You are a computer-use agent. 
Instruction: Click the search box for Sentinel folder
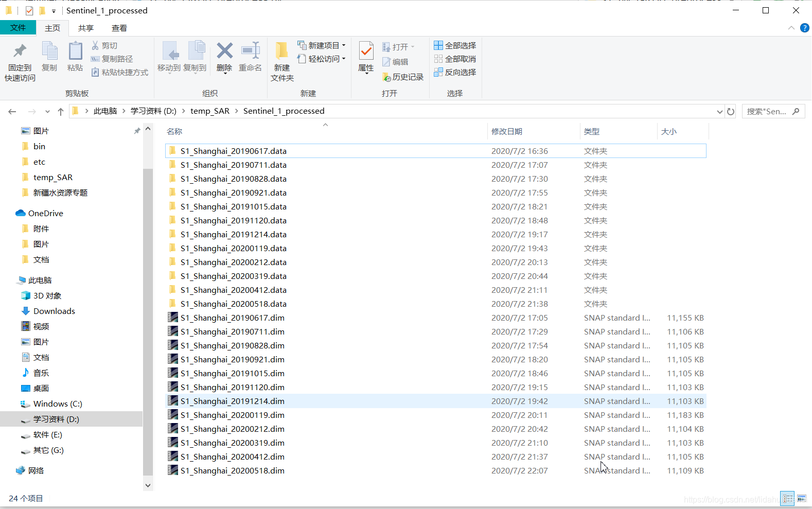coord(773,111)
